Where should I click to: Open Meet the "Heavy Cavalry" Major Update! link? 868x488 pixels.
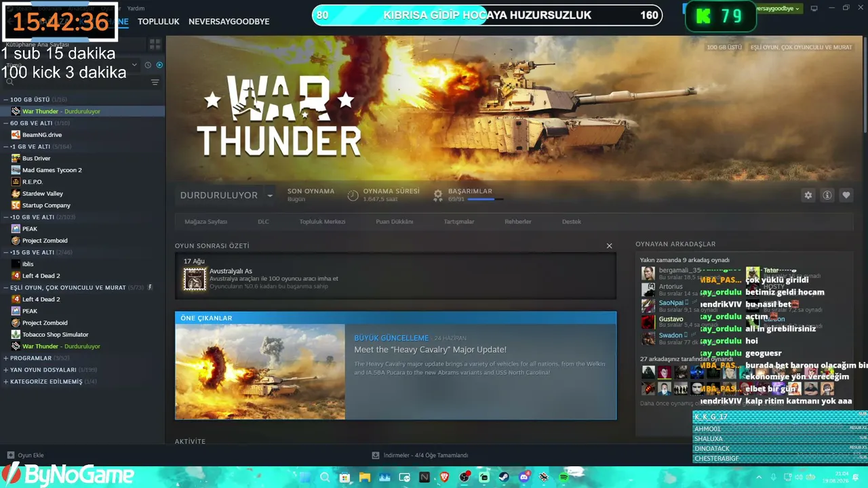(x=430, y=350)
